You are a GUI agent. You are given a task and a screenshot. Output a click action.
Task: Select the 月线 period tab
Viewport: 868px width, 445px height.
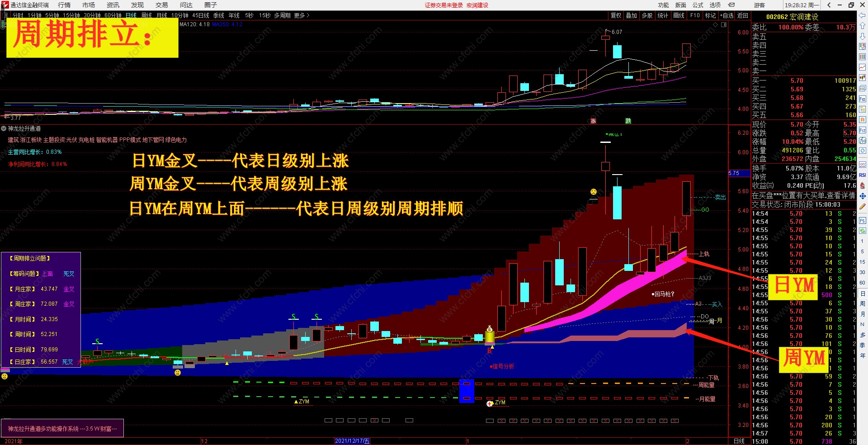pyautogui.click(x=162, y=15)
